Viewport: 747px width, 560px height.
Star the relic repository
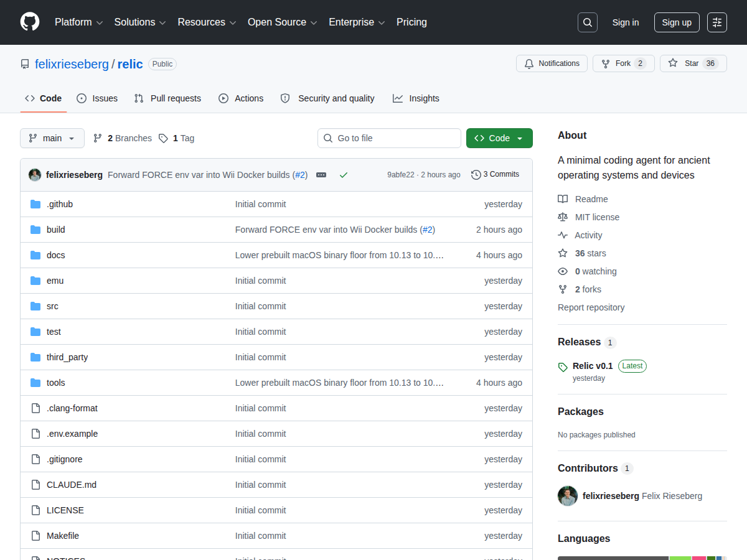coord(693,63)
